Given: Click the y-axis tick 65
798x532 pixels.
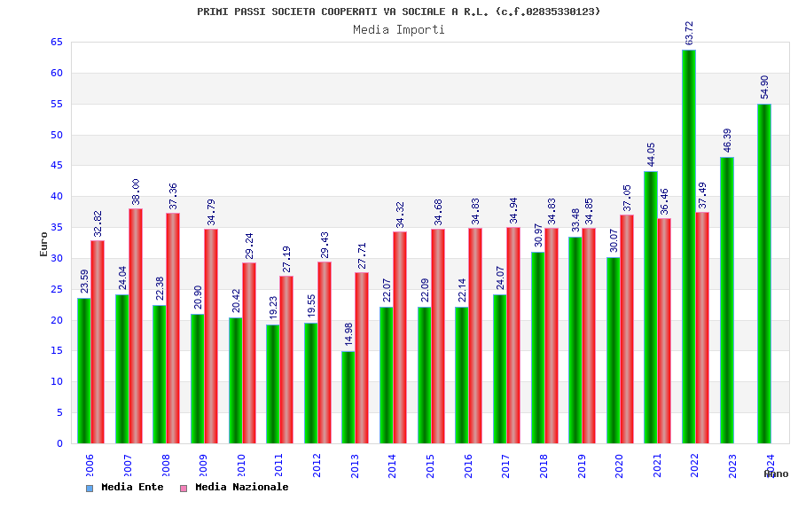Looking at the screenshot, I should tap(57, 43).
